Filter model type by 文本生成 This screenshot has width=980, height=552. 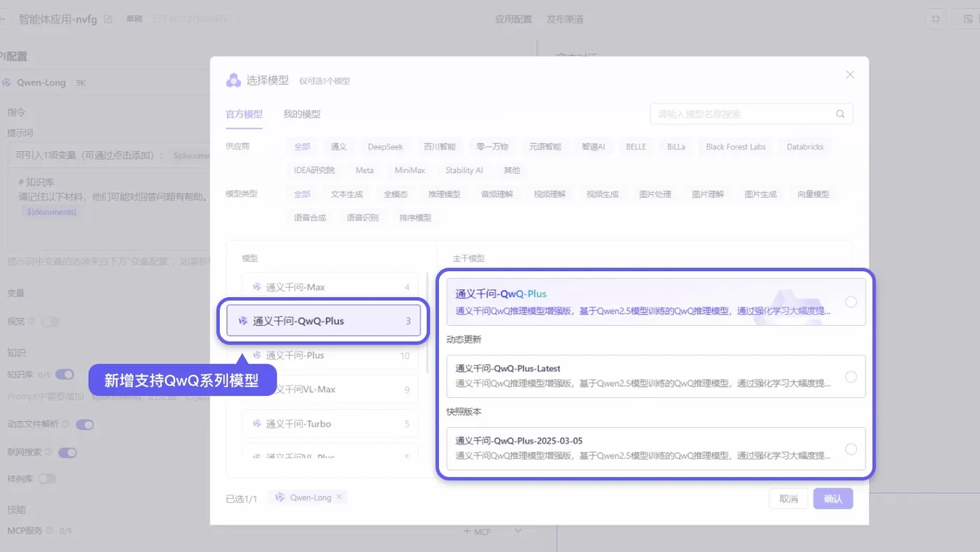click(347, 194)
